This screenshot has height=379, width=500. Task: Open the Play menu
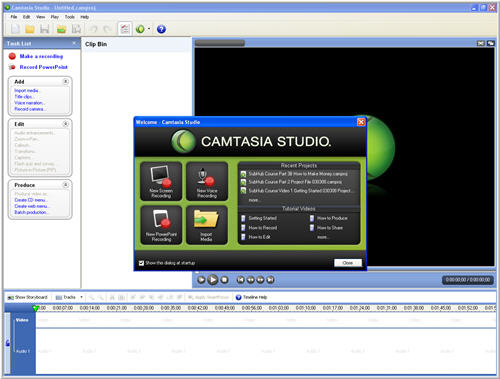pyautogui.click(x=55, y=17)
